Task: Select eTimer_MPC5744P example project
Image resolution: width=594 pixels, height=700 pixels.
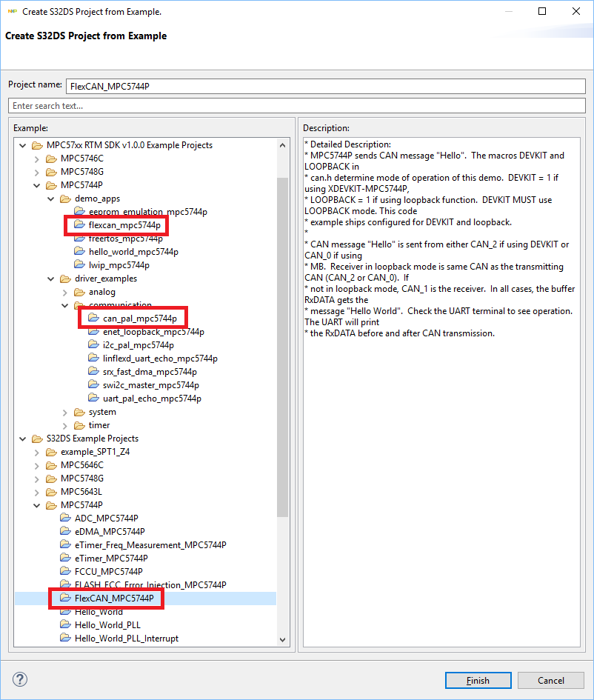Action: click(111, 559)
